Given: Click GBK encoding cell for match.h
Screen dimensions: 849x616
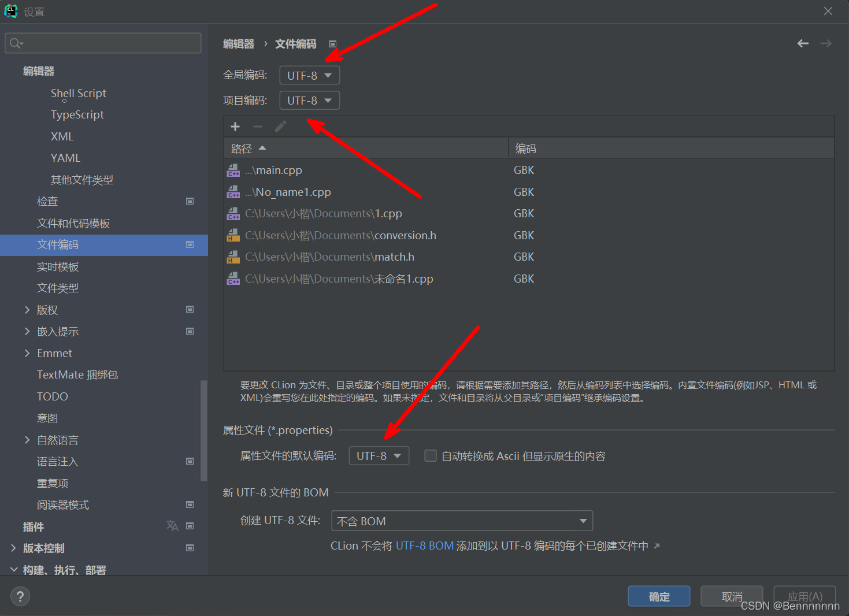Looking at the screenshot, I should tap(524, 257).
